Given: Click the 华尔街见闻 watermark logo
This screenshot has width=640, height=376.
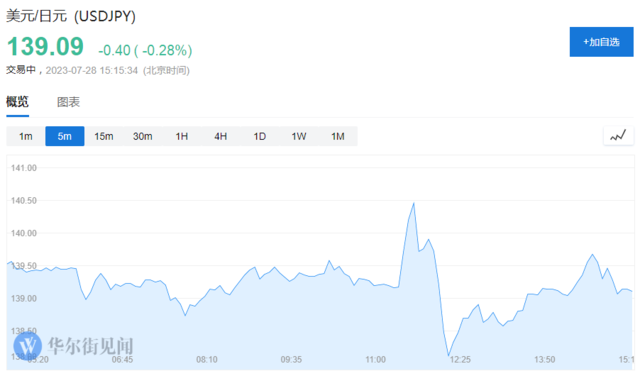Looking at the screenshot, I should coord(73,346).
